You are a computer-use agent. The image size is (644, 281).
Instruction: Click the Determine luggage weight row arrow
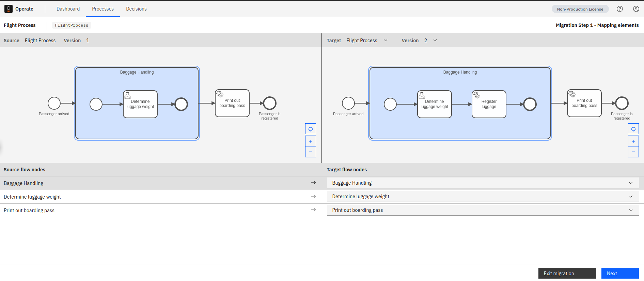[x=313, y=197]
